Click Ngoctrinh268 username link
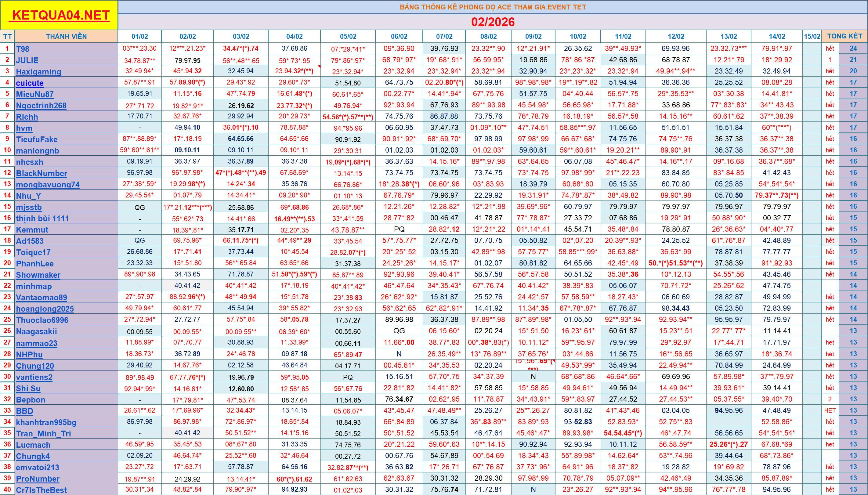Viewport: 868px width, 495px height. pyautogui.click(x=41, y=105)
